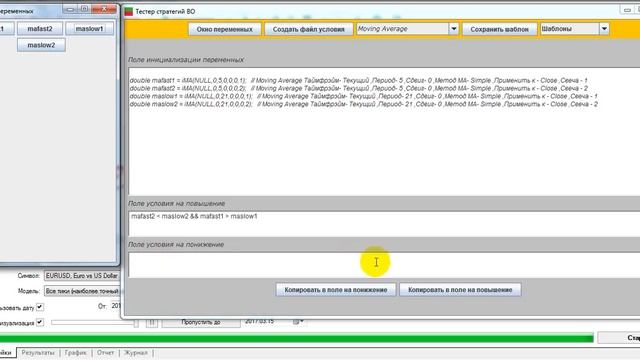Click the Поле условия на повышение label
640x360 pixels.
176,203
